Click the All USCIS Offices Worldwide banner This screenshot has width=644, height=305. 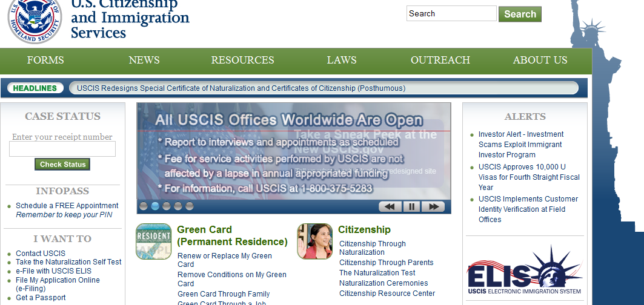click(x=294, y=151)
